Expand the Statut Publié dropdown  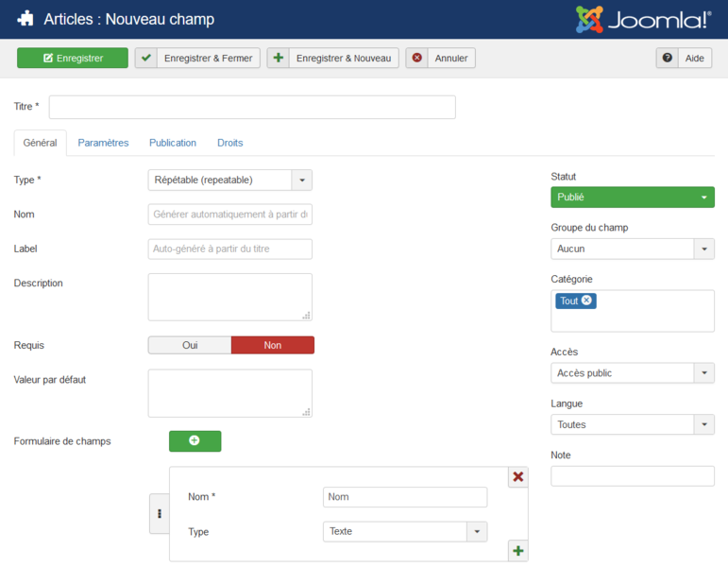click(633, 198)
